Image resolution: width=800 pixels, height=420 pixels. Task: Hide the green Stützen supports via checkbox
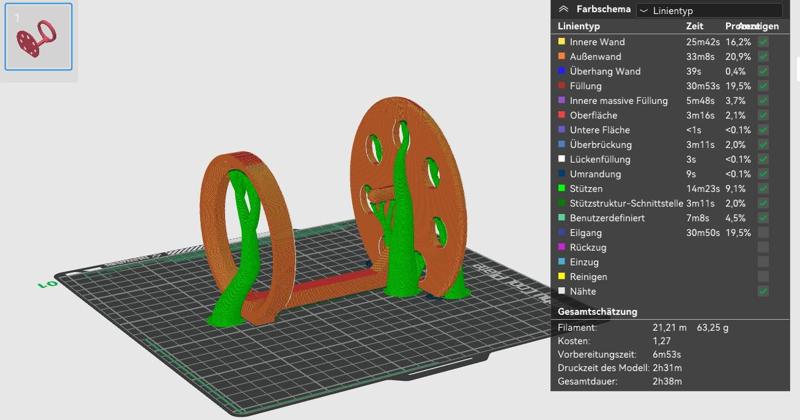tap(763, 189)
